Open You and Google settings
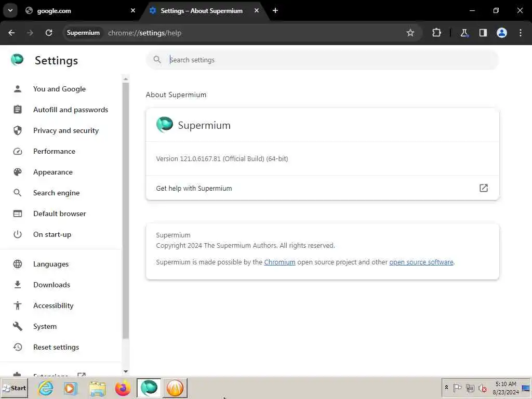 [59, 89]
